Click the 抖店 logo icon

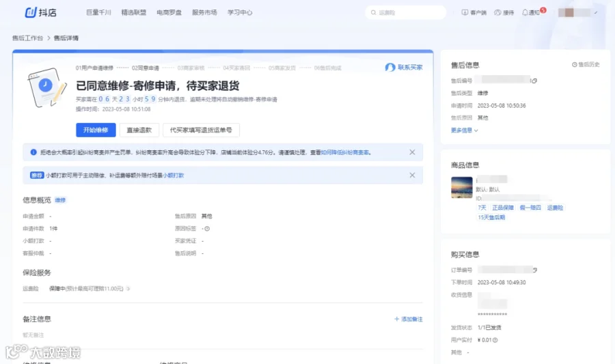31,12
